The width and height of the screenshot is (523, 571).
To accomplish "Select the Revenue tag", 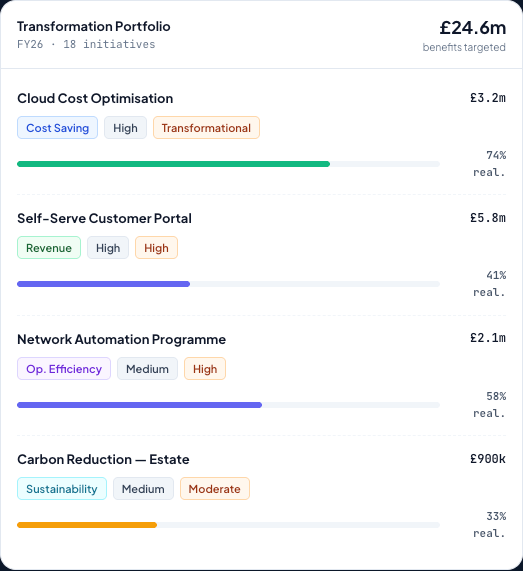I will (x=49, y=248).
